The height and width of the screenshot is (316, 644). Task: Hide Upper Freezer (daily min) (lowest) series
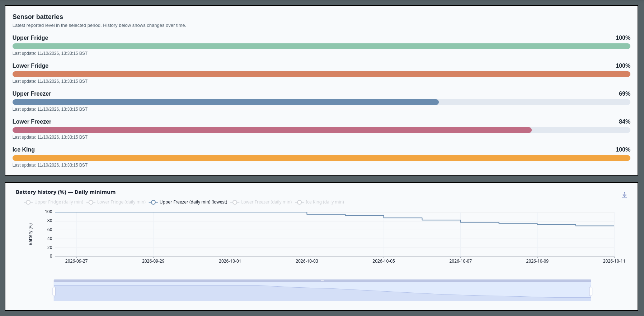click(188, 202)
